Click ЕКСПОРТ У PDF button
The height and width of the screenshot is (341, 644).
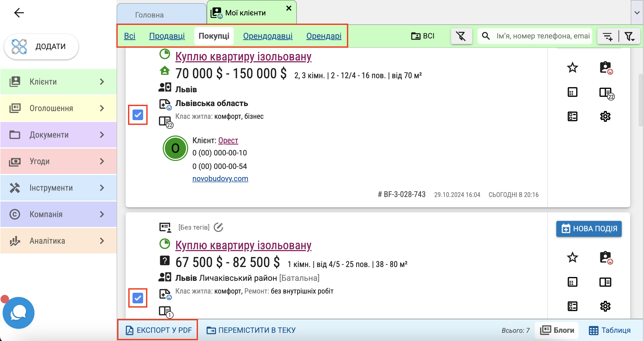coord(158,330)
